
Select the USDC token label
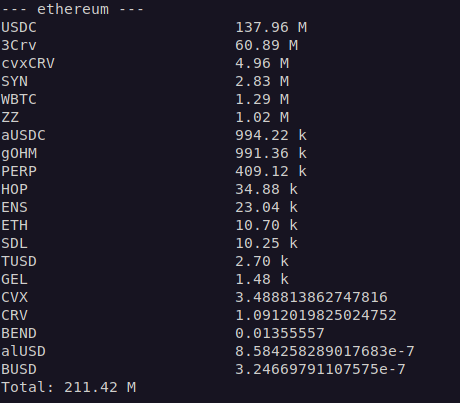[x=19, y=27]
